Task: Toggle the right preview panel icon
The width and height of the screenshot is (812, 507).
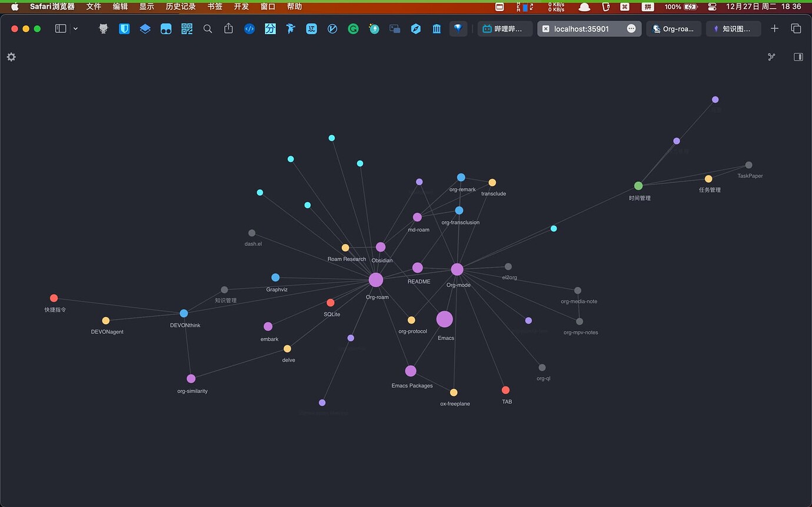Action: pos(798,57)
